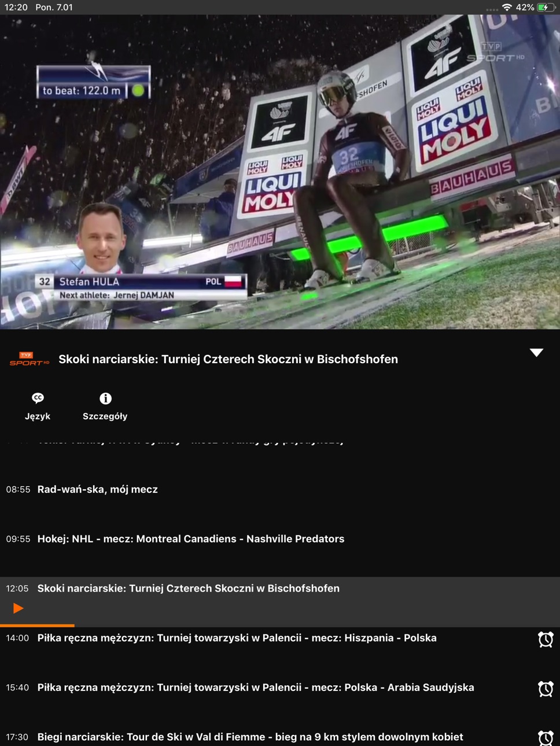The width and height of the screenshot is (560, 746).
Task: Click the orange program progress bar
Action: pos(37,626)
